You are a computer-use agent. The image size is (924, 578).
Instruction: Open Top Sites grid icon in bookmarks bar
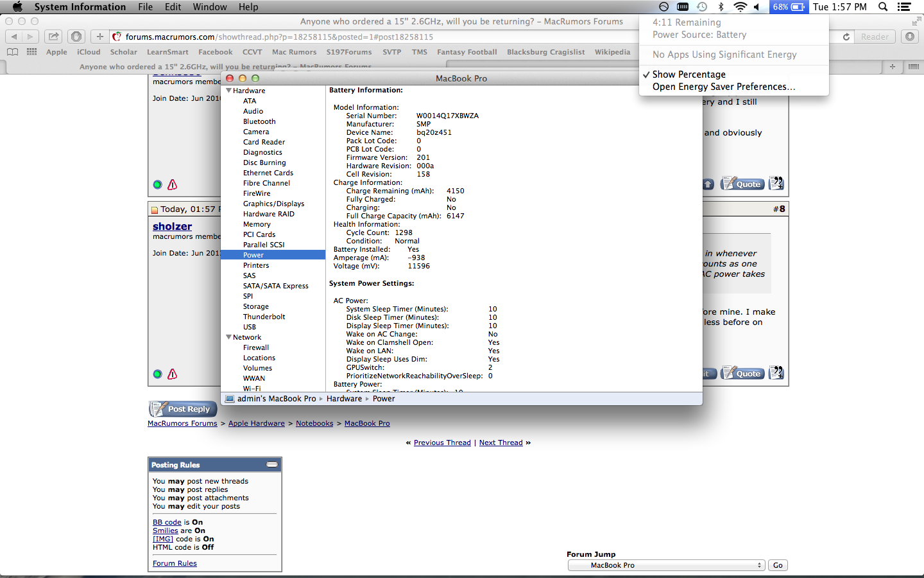pyautogui.click(x=31, y=52)
